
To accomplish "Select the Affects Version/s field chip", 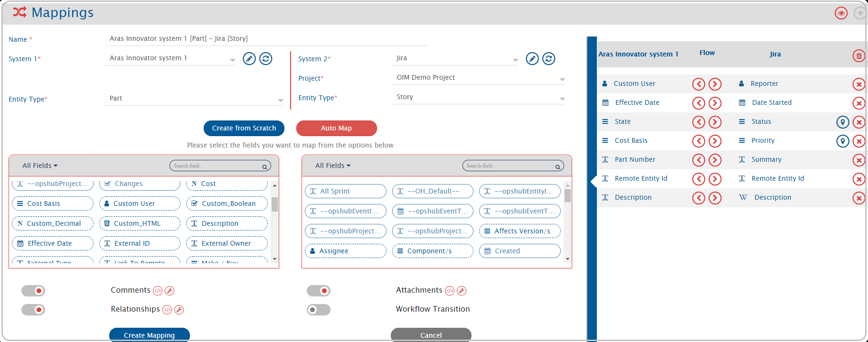I will (519, 231).
